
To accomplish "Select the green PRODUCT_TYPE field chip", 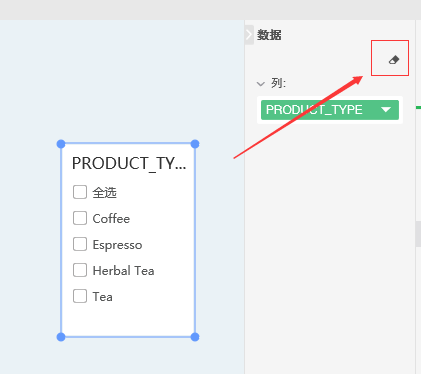I will pyautogui.click(x=330, y=110).
